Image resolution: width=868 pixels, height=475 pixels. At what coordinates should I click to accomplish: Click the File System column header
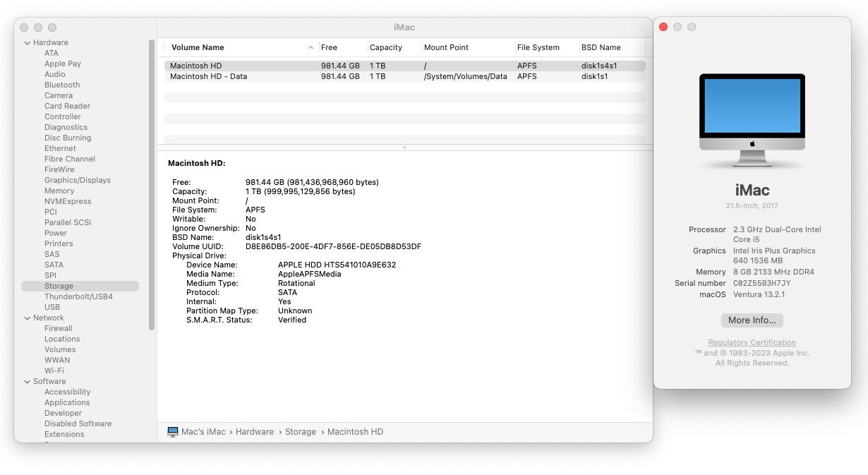coord(538,47)
